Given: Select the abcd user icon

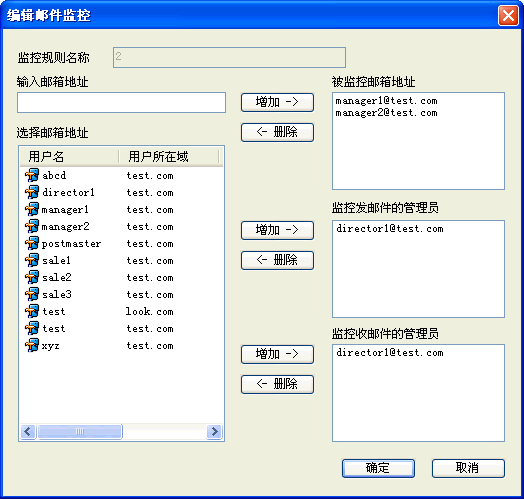Looking at the screenshot, I should point(32,175).
